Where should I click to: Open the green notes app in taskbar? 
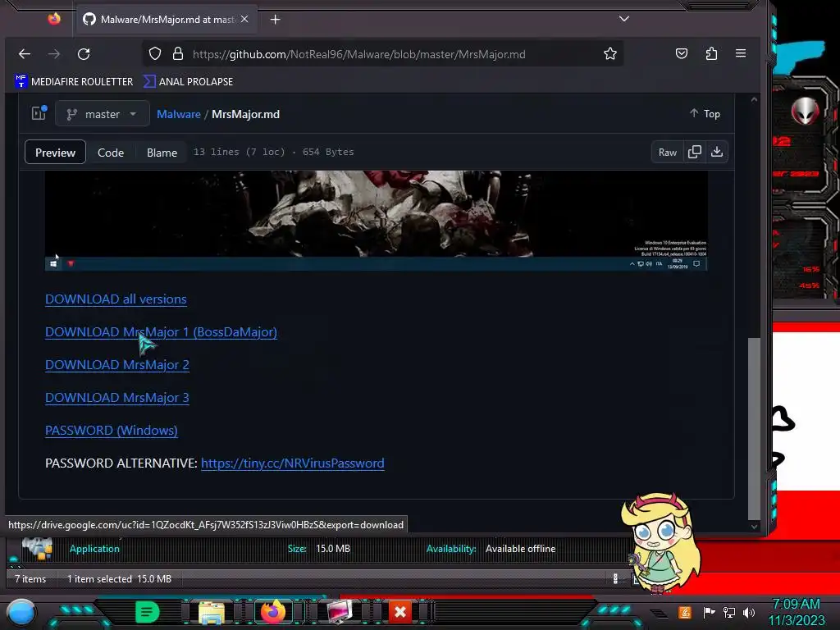tap(147, 612)
